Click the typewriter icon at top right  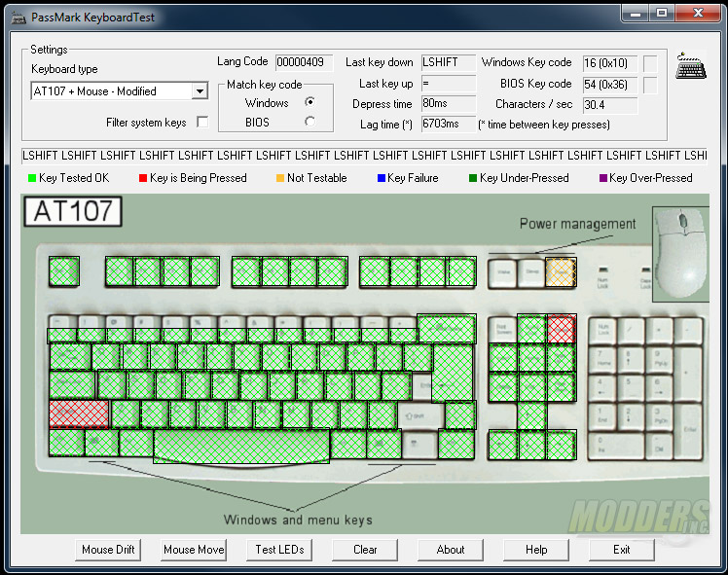[691, 66]
